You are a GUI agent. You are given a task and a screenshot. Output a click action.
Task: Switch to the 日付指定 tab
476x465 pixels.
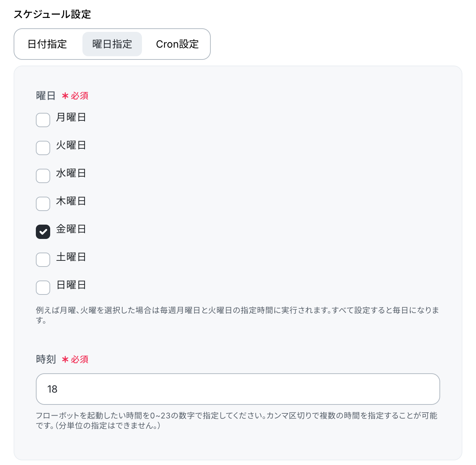pyautogui.click(x=47, y=44)
